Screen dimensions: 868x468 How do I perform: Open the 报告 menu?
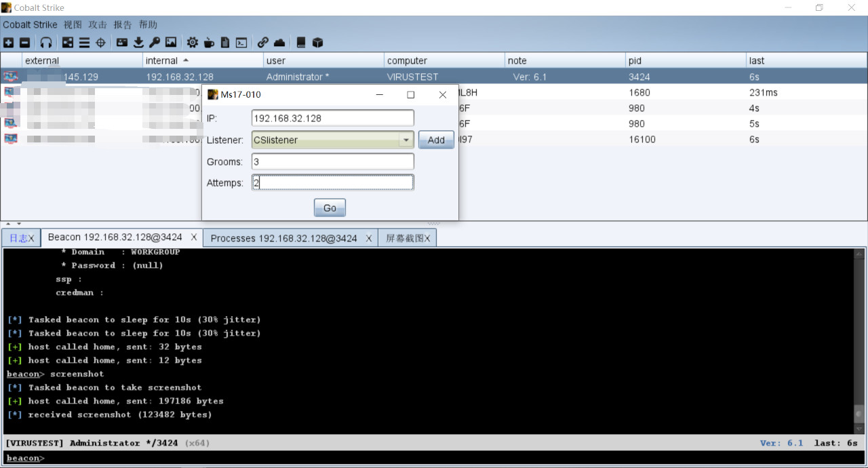[123, 24]
